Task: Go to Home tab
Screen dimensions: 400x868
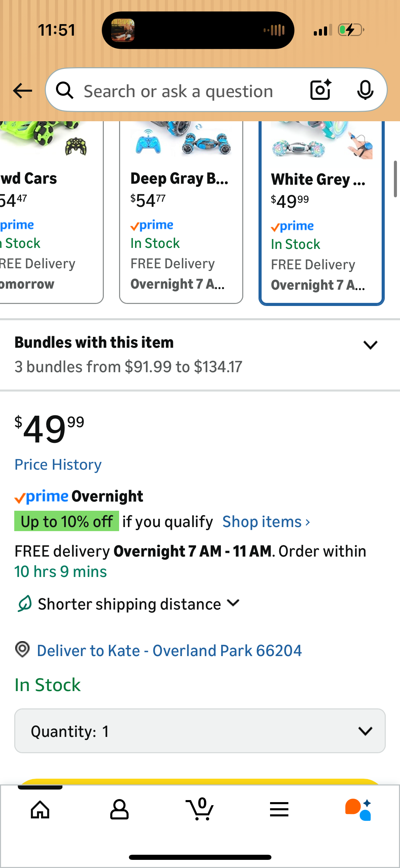Action: point(40,810)
